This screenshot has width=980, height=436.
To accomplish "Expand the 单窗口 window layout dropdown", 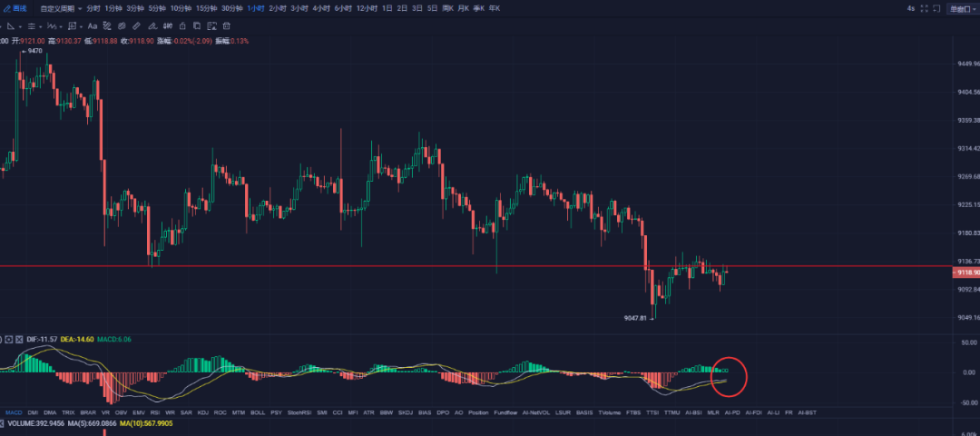I will [961, 8].
